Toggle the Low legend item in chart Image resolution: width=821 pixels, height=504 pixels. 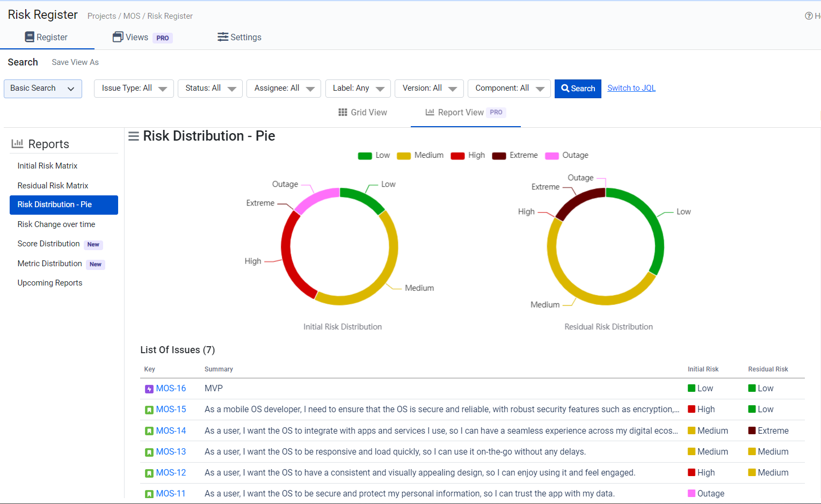coord(374,156)
